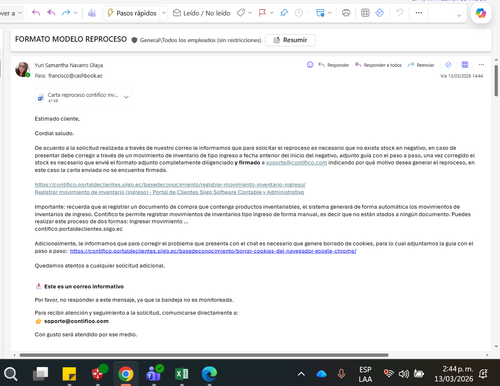Open the categorize tag dropdown arrow
The image size is (500, 386).
coord(250,13)
